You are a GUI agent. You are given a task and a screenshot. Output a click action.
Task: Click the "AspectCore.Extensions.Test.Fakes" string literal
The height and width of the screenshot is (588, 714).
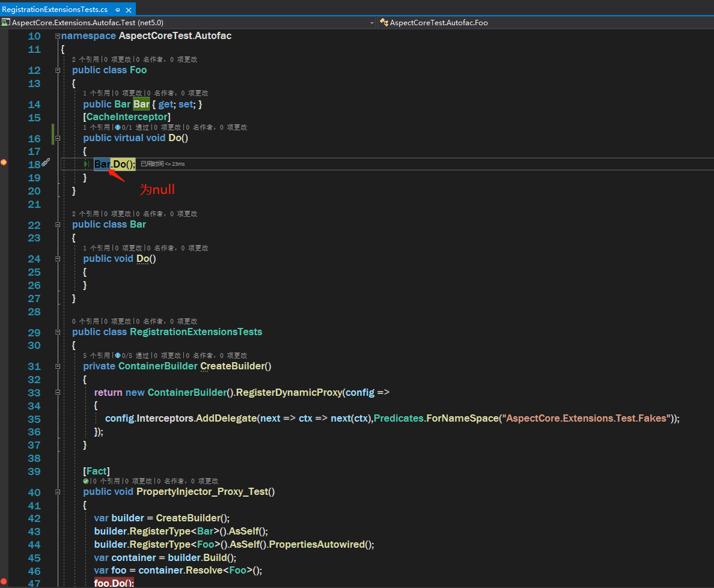coord(586,418)
